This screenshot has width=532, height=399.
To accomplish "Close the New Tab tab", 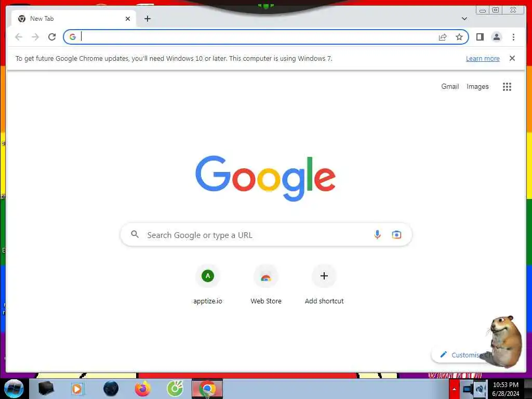I will (128, 19).
